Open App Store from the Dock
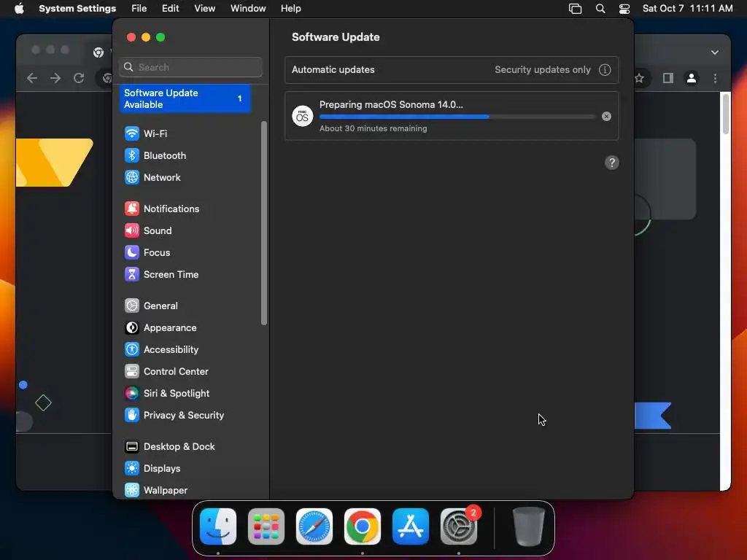Screen dimensions: 747x560 [411, 526]
